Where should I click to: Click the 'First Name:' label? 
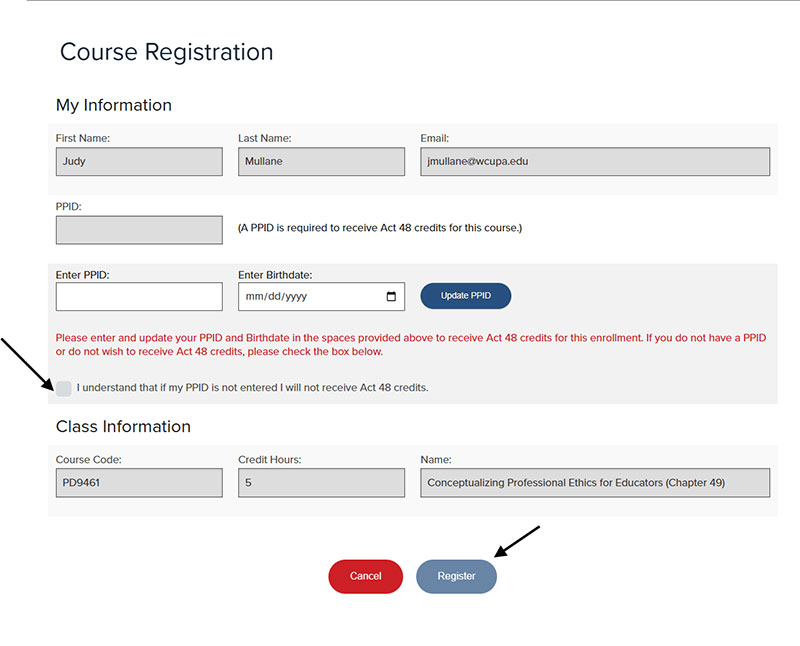(83, 138)
